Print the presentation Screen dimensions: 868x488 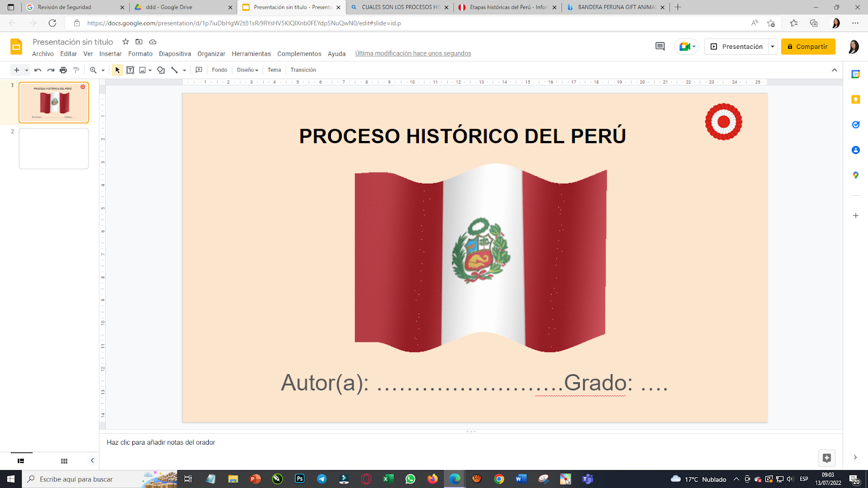pos(63,70)
